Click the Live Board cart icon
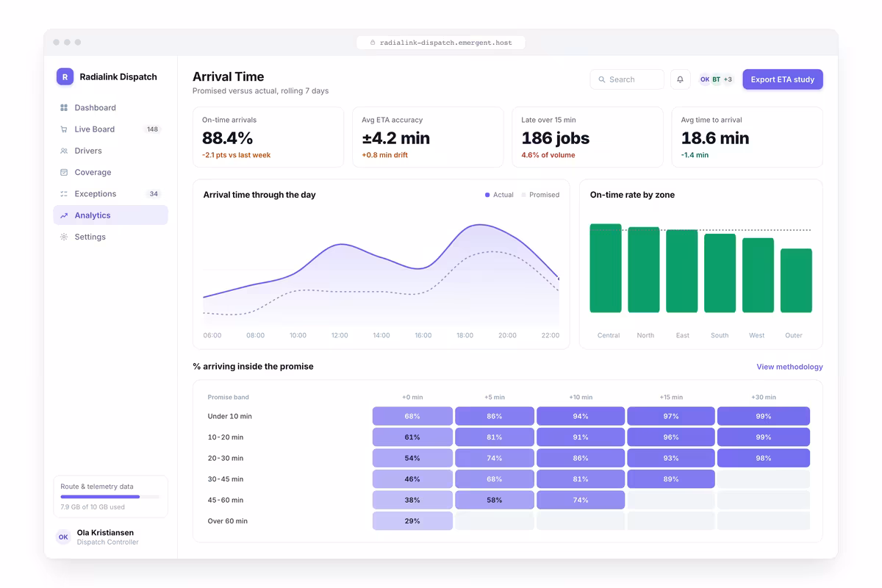This screenshot has height=588, width=882. pyautogui.click(x=64, y=129)
